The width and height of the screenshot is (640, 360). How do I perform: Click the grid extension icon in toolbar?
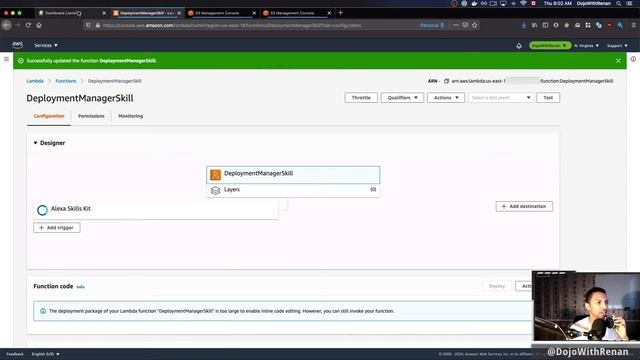pos(588,25)
